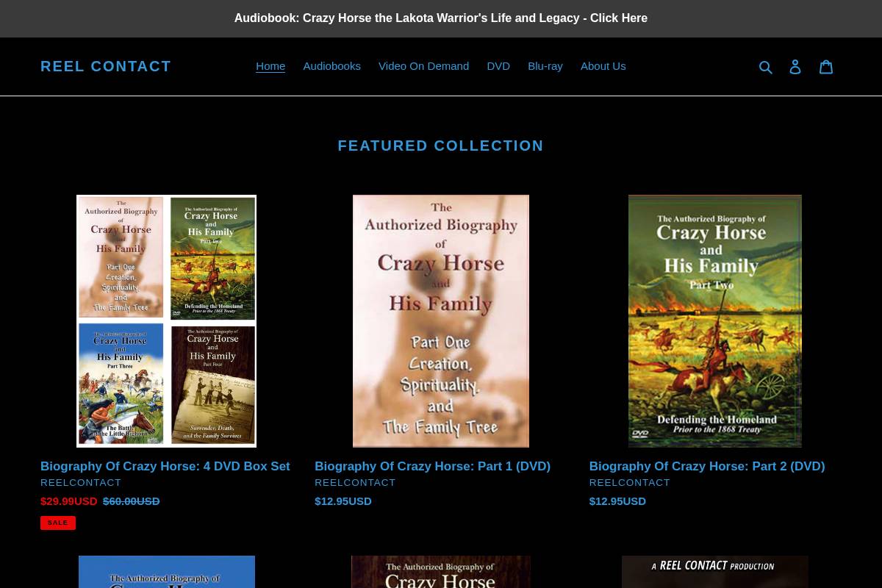Click the $12.95USD price under Part 1
This screenshot has width=882, height=588.
[x=343, y=501]
